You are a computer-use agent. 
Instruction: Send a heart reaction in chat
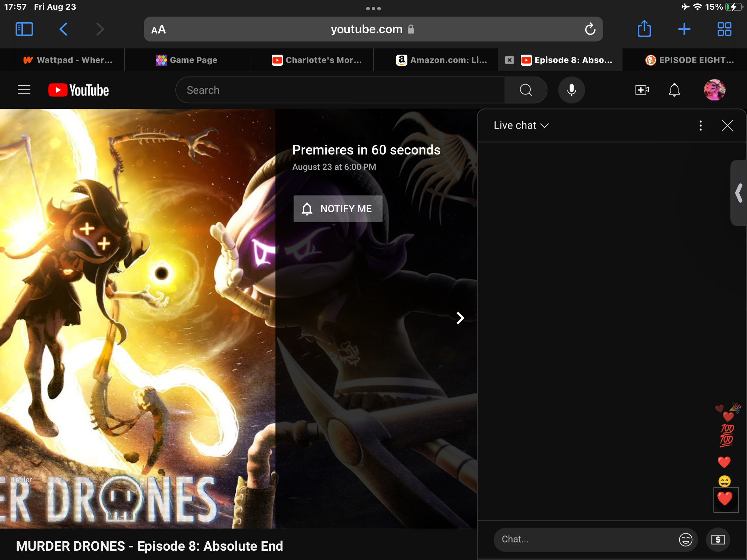coord(726,500)
